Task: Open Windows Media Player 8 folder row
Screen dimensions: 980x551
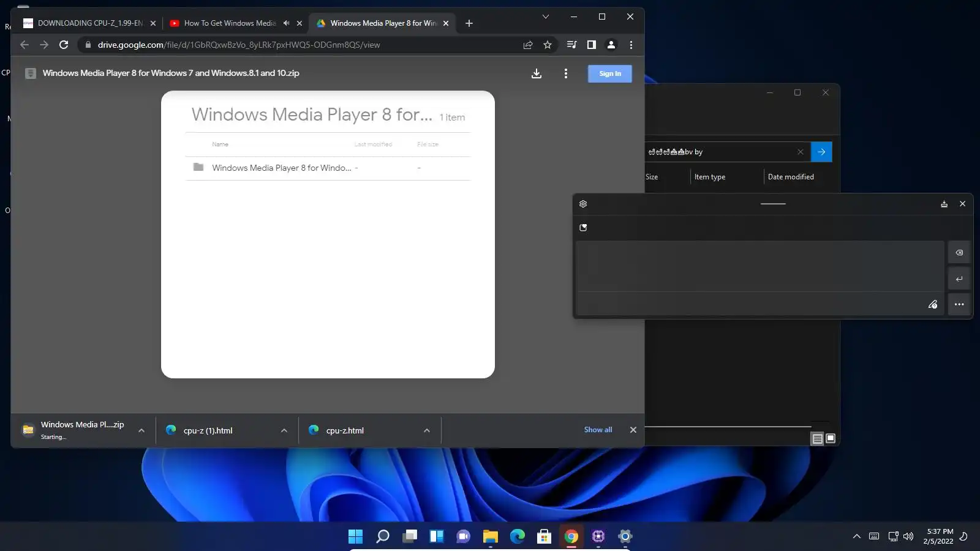Action: (328, 168)
